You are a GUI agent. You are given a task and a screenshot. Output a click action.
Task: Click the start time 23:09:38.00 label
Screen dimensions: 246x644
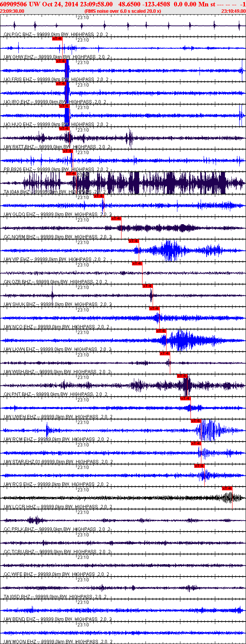[12, 11]
